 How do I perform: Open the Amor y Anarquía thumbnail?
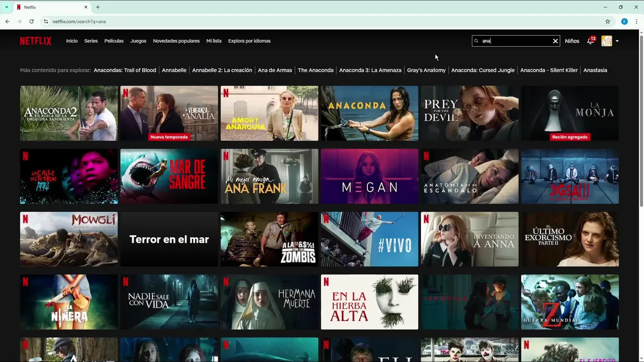[269, 113]
